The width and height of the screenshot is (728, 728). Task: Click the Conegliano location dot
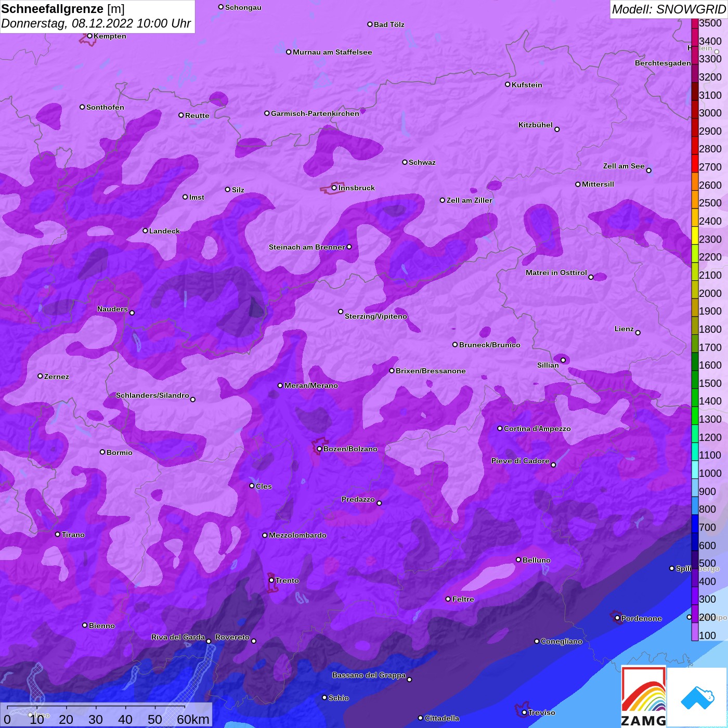(x=537, y=641)
